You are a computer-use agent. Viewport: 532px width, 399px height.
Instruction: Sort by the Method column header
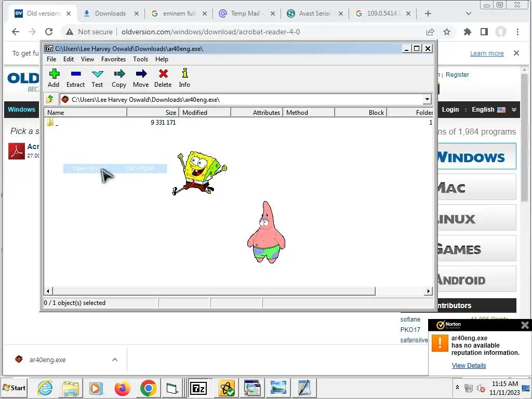(x=309, y=112)
